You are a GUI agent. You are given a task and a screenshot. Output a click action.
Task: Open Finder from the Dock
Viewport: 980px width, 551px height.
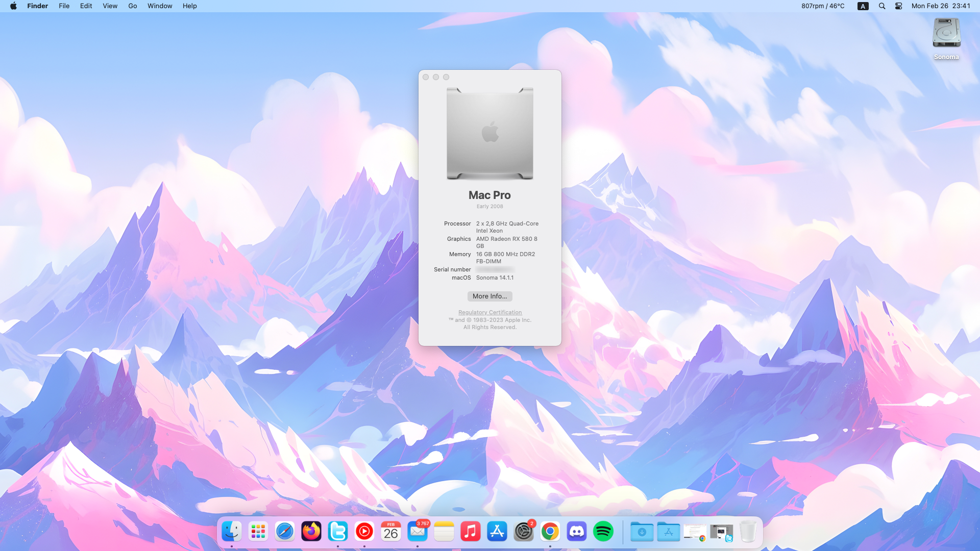click(232, 532)
